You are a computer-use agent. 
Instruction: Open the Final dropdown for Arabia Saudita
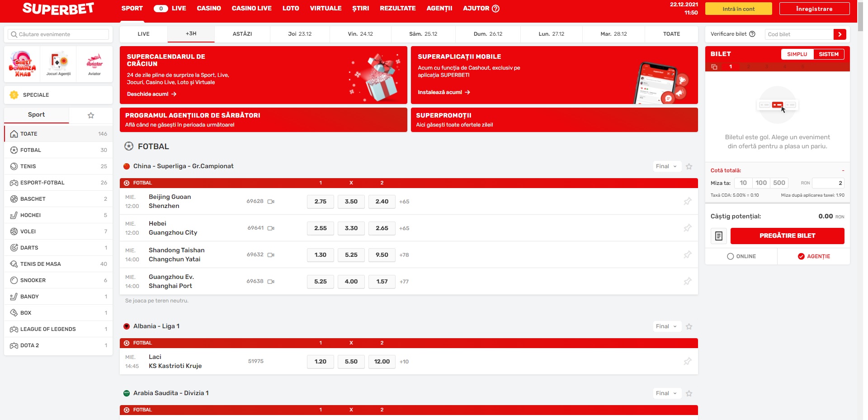pyautogui.click(x=667, y=393)
